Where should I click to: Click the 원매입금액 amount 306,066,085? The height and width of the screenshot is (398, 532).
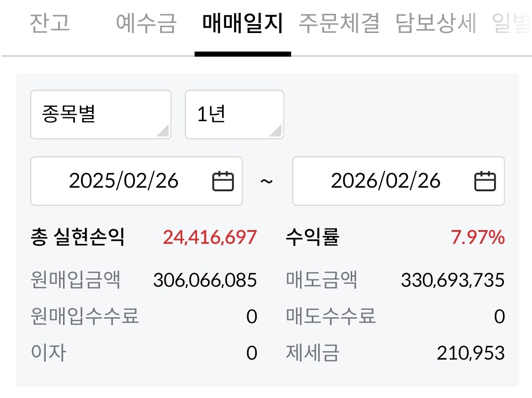click(x=205, y=280)
